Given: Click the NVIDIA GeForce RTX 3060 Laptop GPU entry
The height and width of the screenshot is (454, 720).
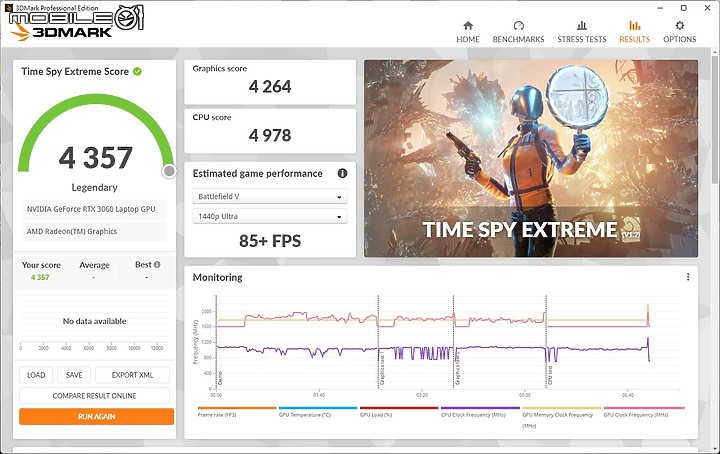Looking at the screenshot, I should 94,209.
